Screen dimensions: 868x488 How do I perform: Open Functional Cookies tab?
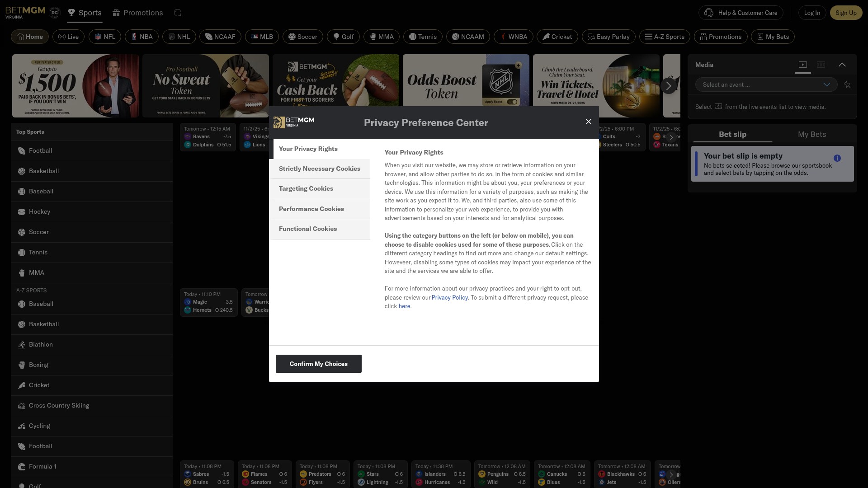[320, 229]
